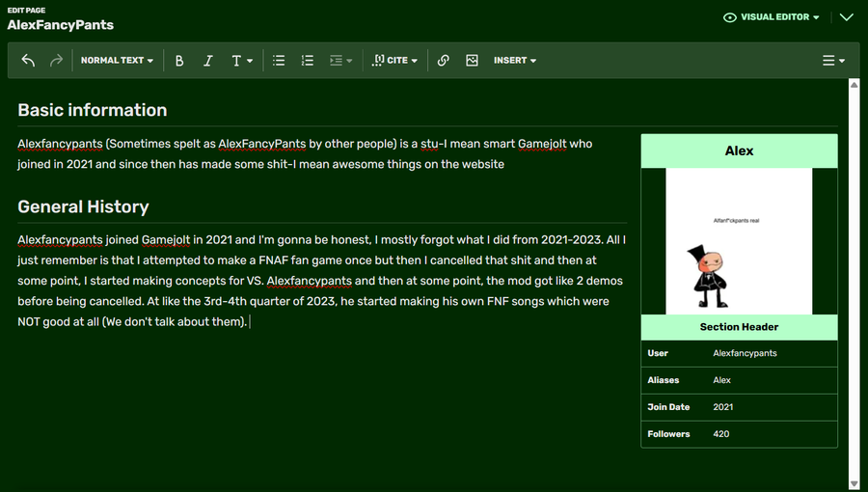868x492 pixels.
Task: Click the Aliases value Alex
Action: click(721, 380)
